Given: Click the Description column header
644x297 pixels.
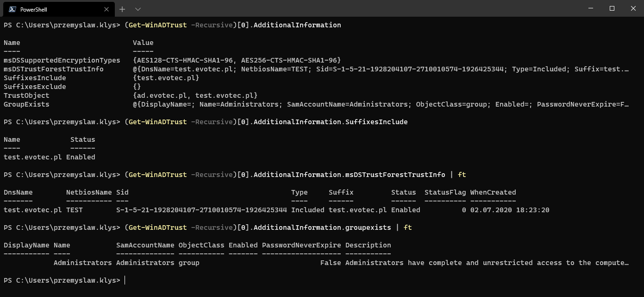Looking at the screenshot, I should click(368, 245).
